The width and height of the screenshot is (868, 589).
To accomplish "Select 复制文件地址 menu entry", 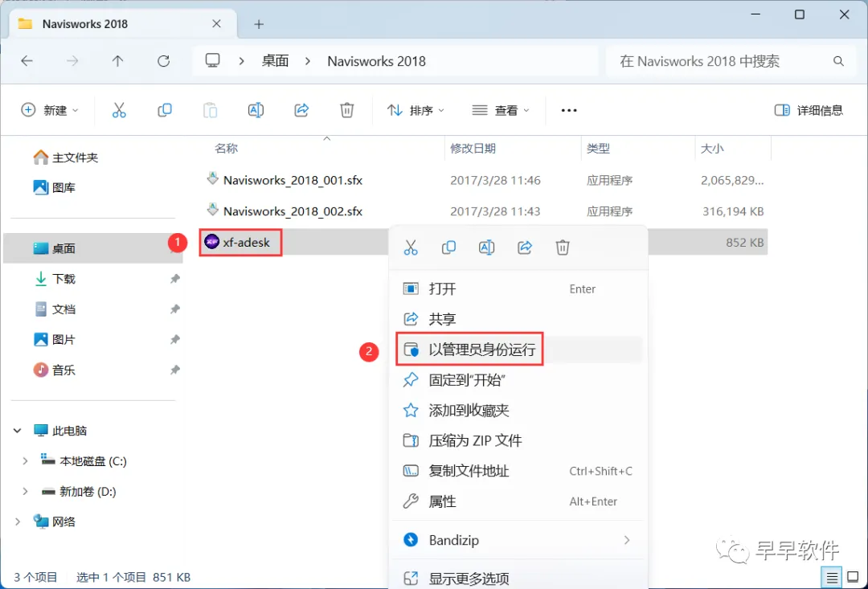I will tap(518, 471).
